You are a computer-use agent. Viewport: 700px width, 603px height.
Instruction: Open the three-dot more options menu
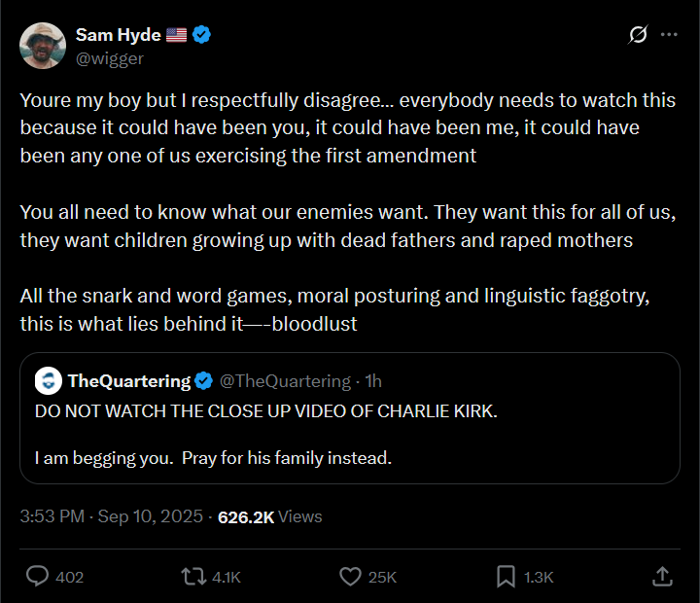tap(669, 35)
